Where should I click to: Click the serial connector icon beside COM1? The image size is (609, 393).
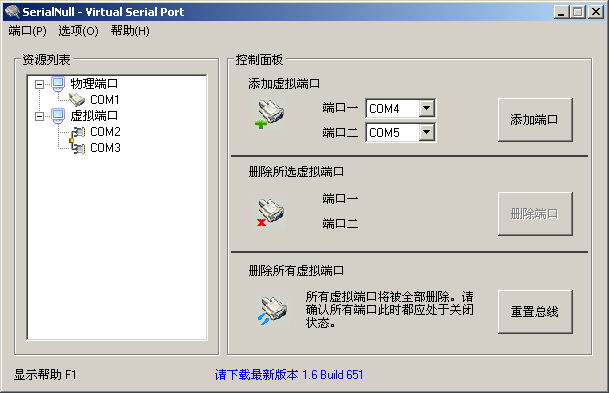point(77,100)
